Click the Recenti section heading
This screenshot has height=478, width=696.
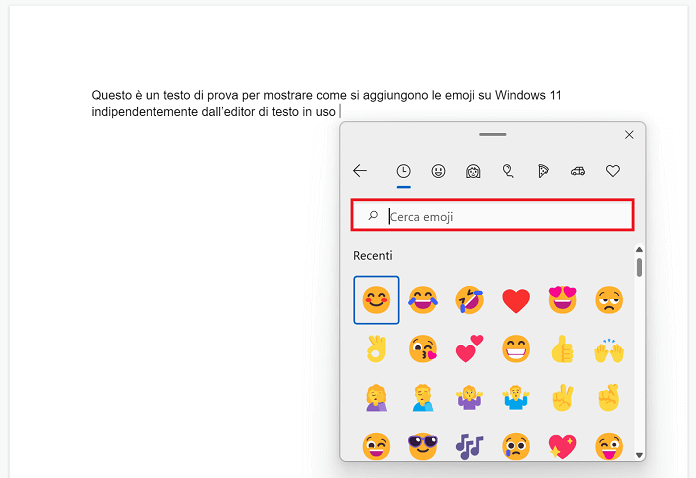[373, 256]
